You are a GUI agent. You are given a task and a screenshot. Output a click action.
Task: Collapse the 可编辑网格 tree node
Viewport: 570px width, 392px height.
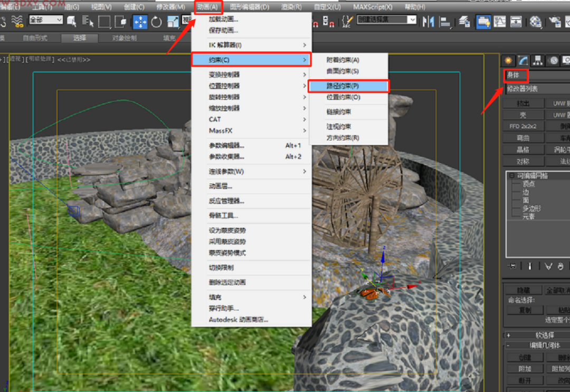(x=511, y=176)
